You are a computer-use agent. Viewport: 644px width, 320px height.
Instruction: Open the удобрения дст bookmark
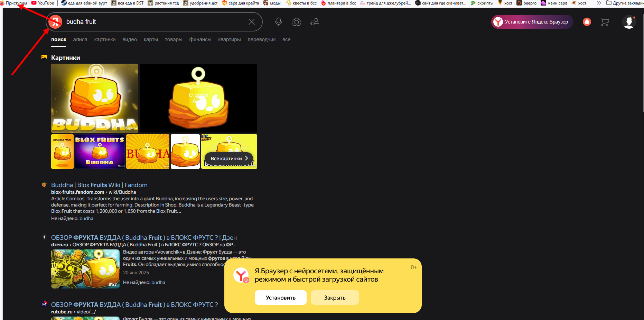200,3
